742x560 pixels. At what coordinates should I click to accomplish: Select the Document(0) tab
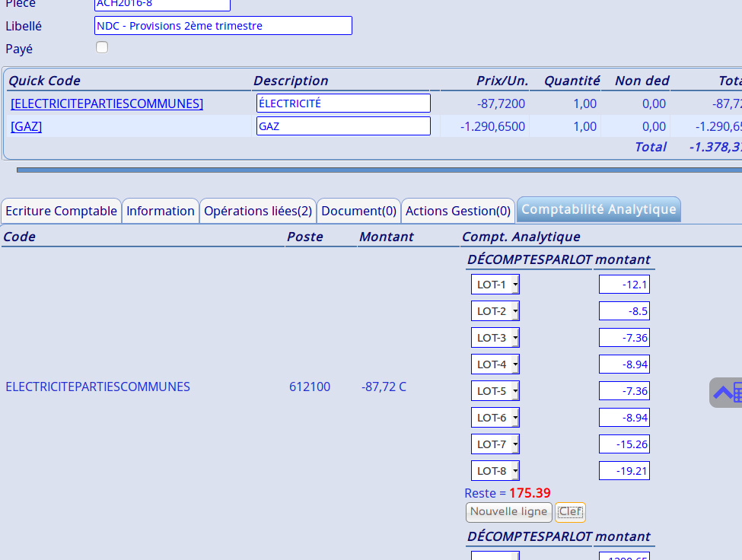click(358, 211)
